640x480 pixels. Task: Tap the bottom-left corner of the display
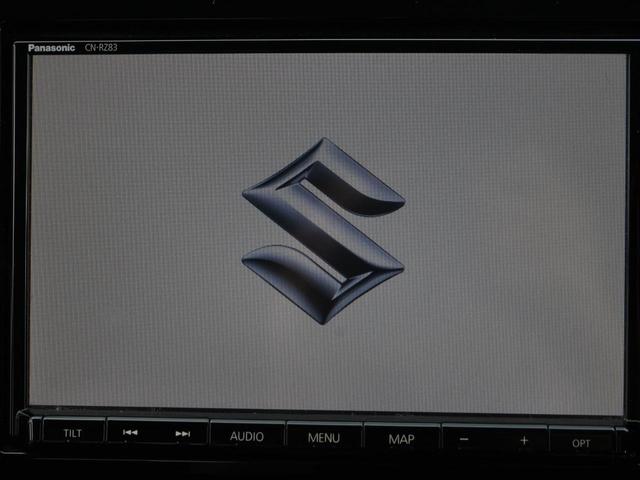coord(38,398)
